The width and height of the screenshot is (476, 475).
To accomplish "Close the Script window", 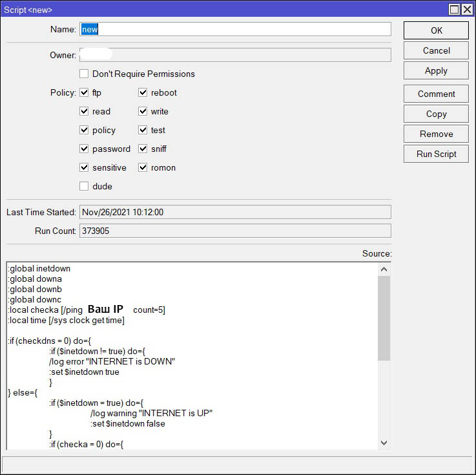I will point(467,10).
